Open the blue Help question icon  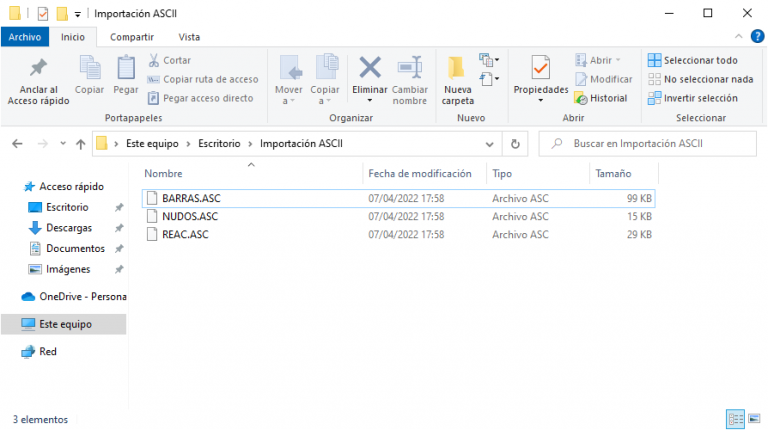(x=757, y=36)
